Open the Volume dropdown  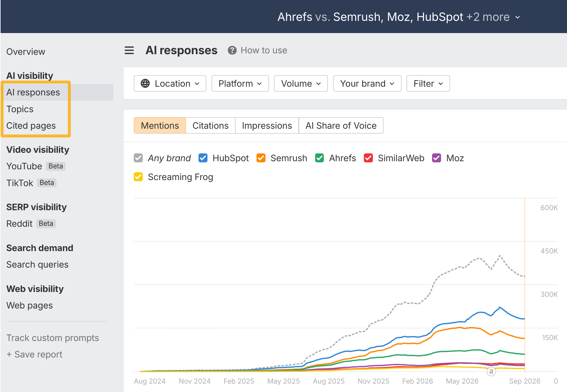tap(301, 84)
